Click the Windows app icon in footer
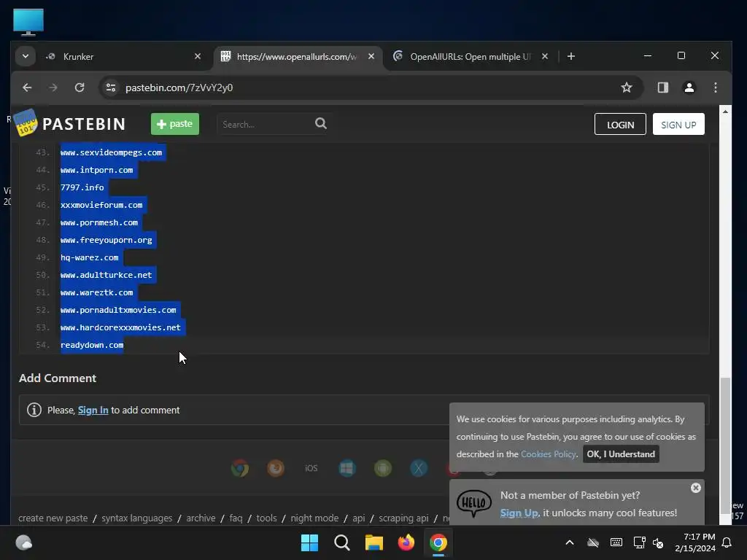 347,468
